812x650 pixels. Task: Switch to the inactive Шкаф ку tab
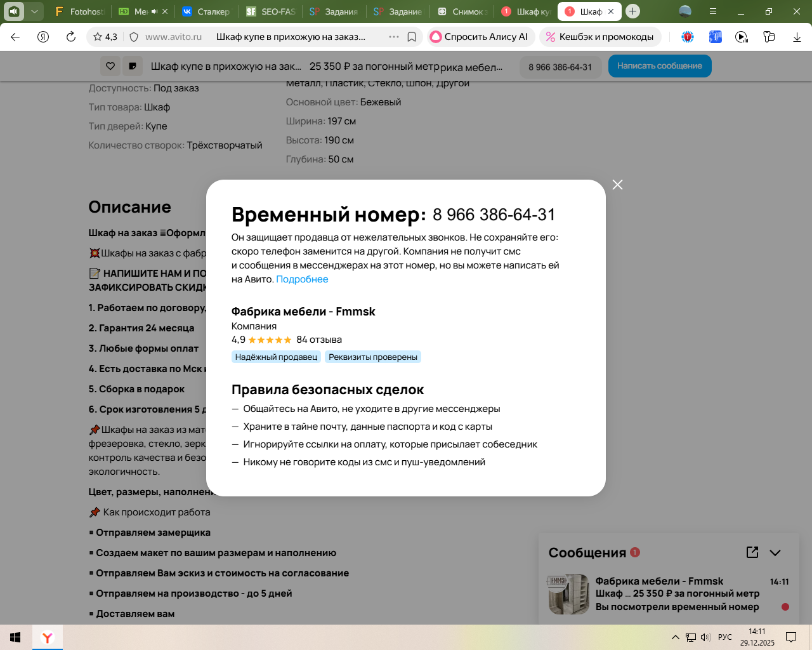tap(525, 11)
